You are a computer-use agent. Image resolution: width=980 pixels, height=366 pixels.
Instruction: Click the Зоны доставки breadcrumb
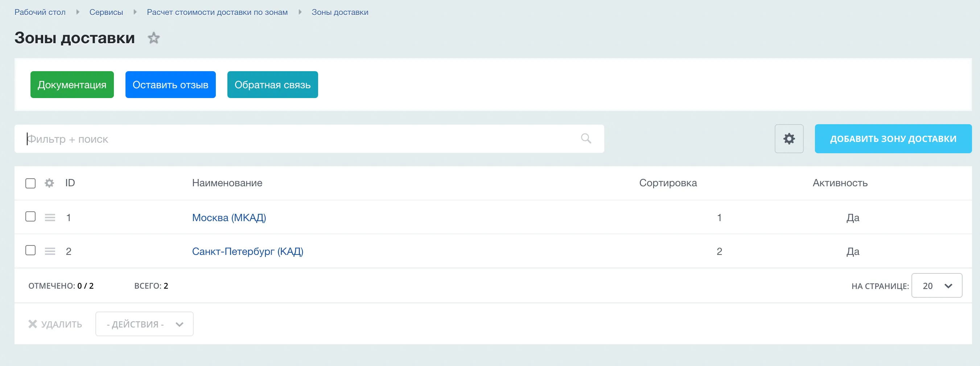(x=340, y=12)
